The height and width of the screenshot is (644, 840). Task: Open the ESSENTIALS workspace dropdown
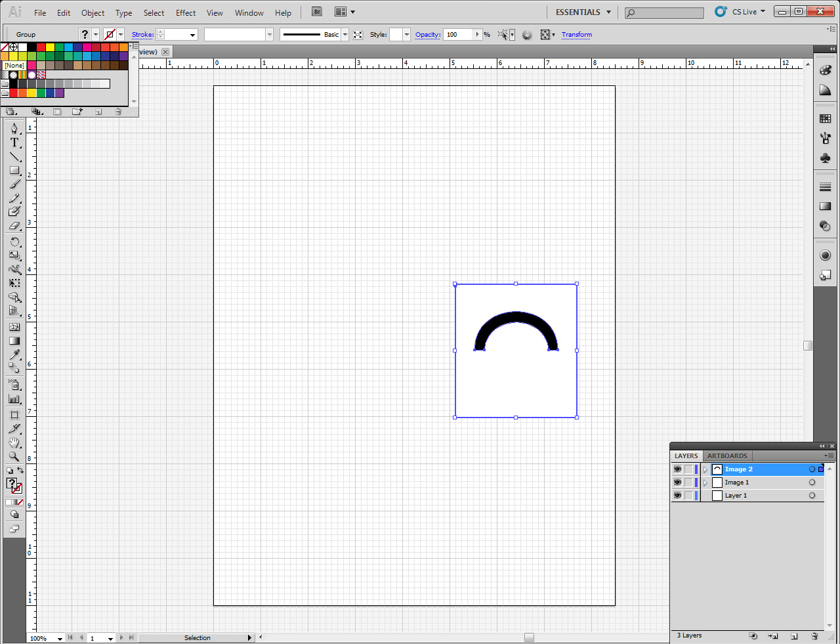583,12
